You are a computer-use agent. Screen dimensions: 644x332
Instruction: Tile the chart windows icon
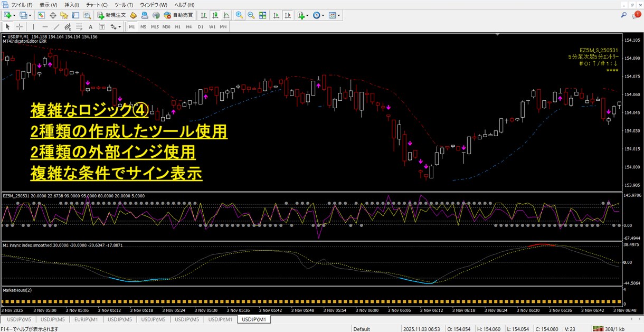pos(263,15)
